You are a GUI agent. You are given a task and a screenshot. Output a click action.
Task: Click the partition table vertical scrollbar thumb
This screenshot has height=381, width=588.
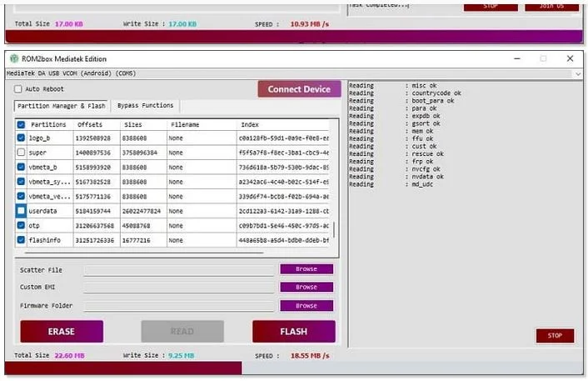coord(333,230)
